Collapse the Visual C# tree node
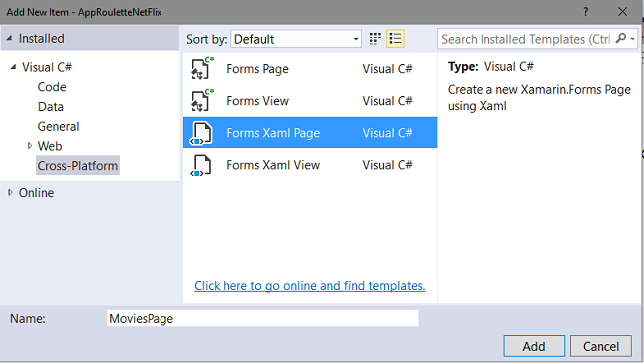Viewport: 644px width, 364px height. (13, 67)
